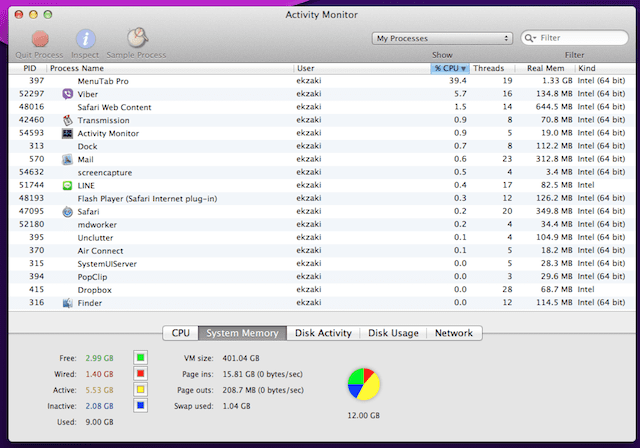
Task: Select the MenuTab Pro process row
Action: (x=322, y=81)
